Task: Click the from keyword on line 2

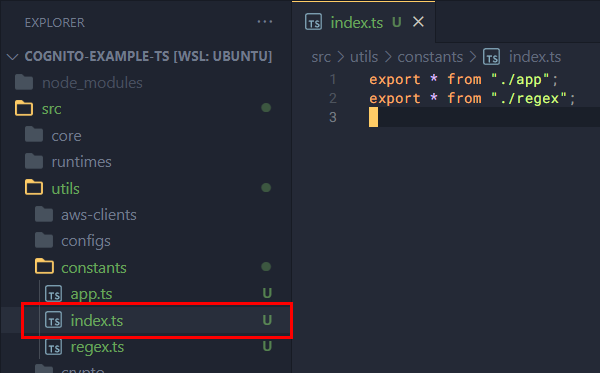Action: (x=464, y=98)
